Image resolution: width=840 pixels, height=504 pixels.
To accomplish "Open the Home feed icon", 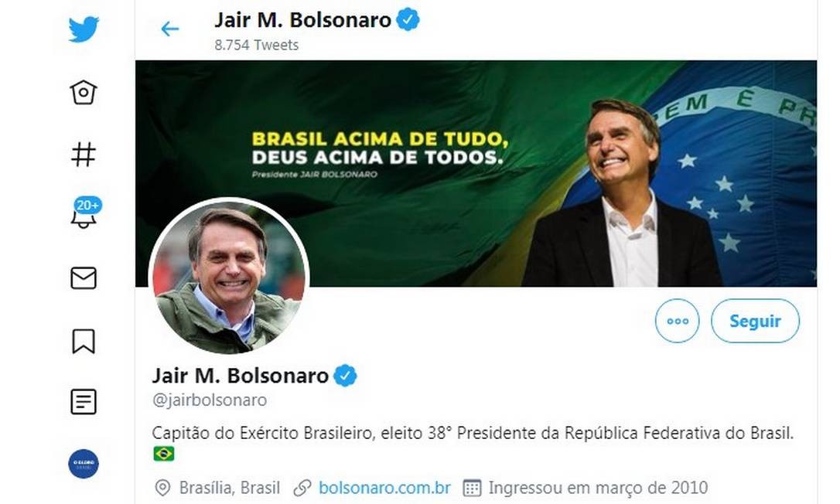I will coord(84,92).
